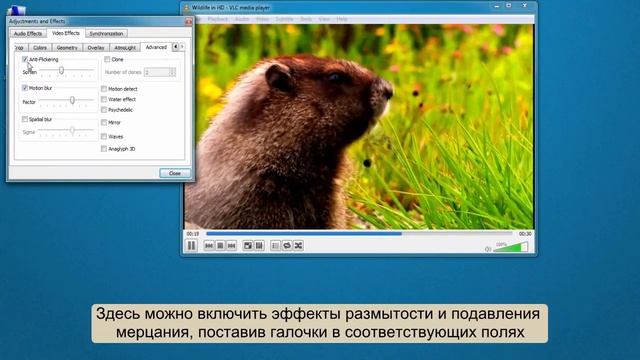Screen dimensions: 640x360
Task: Minimize the VLC media player window
Action: [x=497, y=6]
